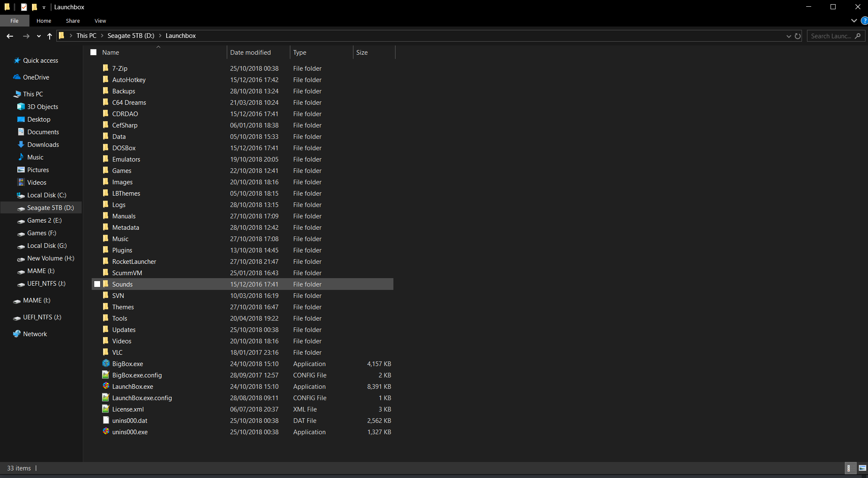Click the Search Launchbox input field

834,35
